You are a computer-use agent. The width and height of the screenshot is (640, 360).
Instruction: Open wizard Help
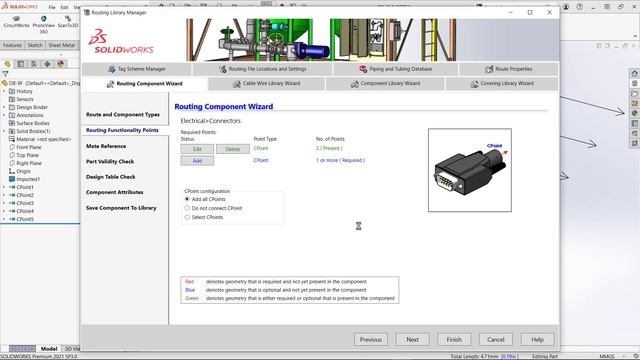[537, 340]
